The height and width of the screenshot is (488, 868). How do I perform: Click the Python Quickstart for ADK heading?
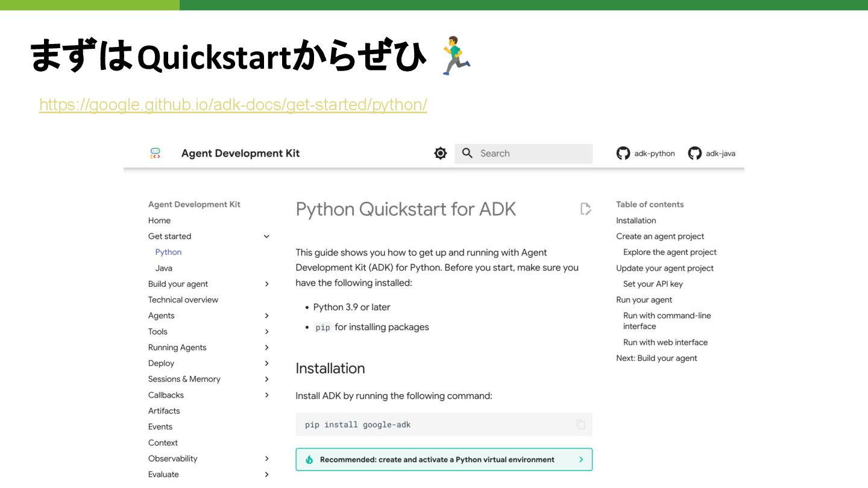pyautogui.click(x=406, y=209)
